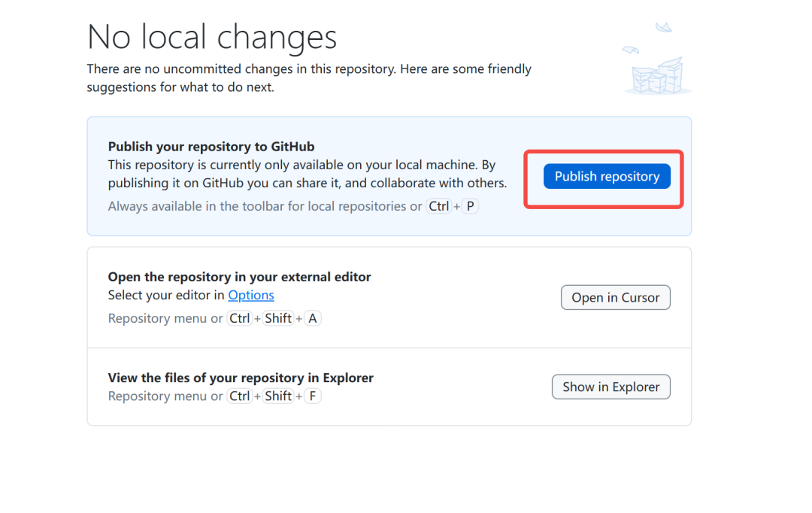
Task: Click "Publish your repository to GitHub" title
Action: click(211, 147)
